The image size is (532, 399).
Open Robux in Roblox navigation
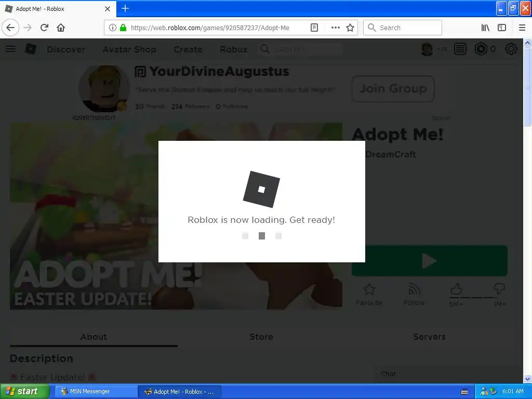(x=233, y=49)
